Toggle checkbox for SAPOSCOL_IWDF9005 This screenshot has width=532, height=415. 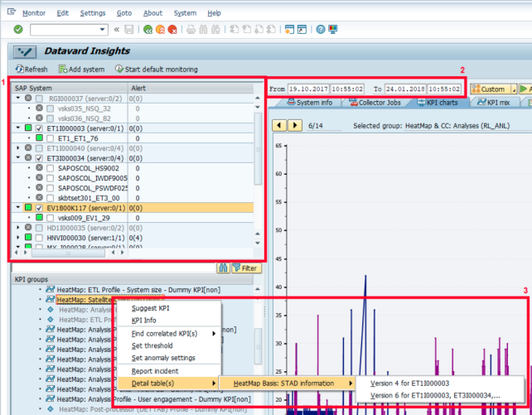[x=51, y=178]
